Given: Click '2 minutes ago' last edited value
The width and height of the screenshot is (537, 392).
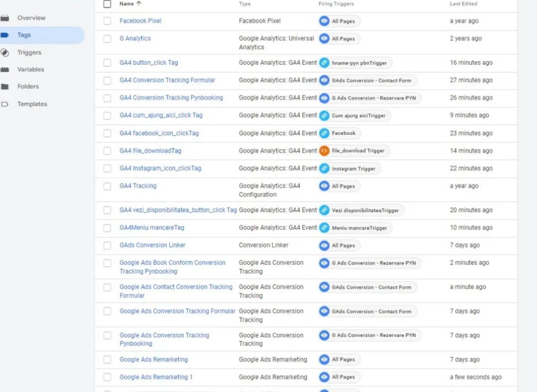Looking at the screenshot, I should pyautogui.click(x=470, y=263).
